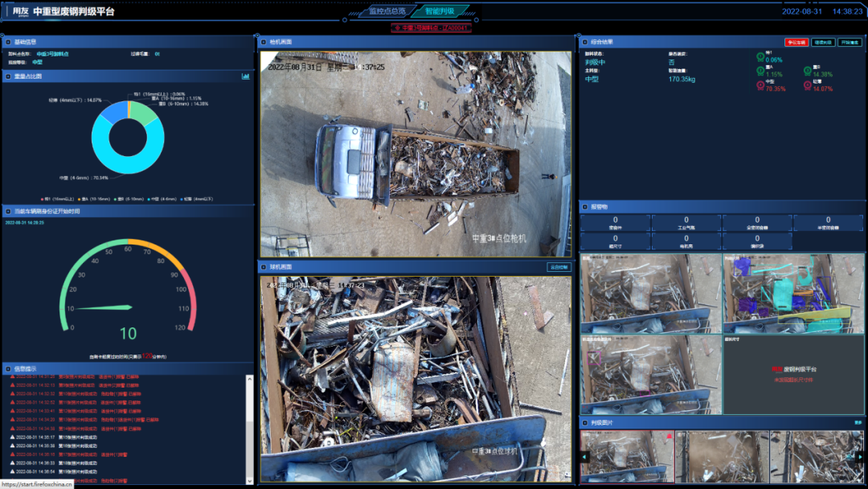Click the 全密闭容器 alarm counter card
Viewport: 868px width, 489px height.
757,223
